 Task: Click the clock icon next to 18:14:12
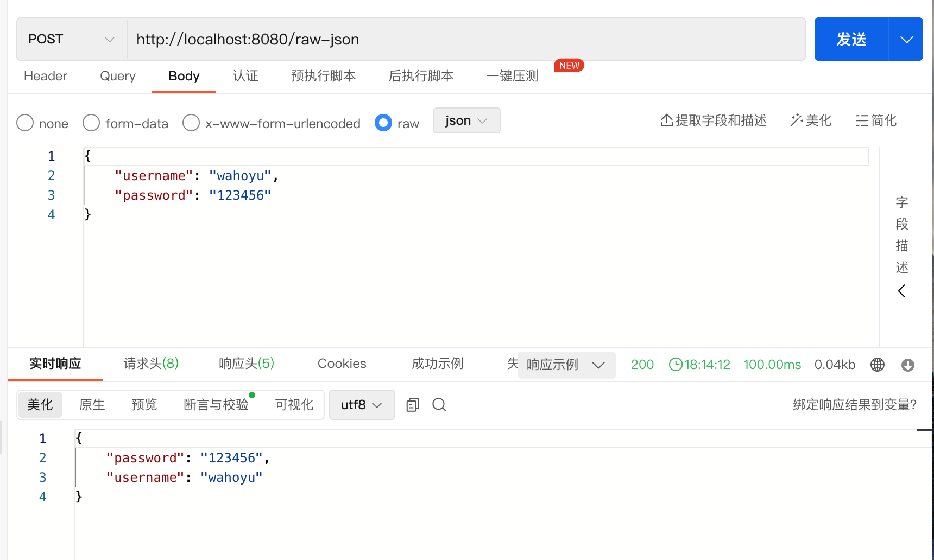[x=676, y=365]
